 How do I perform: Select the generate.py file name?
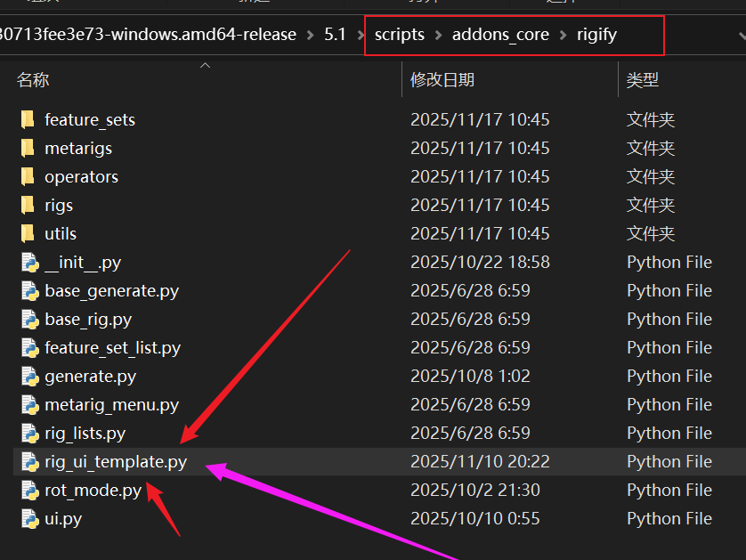[91, 377]
